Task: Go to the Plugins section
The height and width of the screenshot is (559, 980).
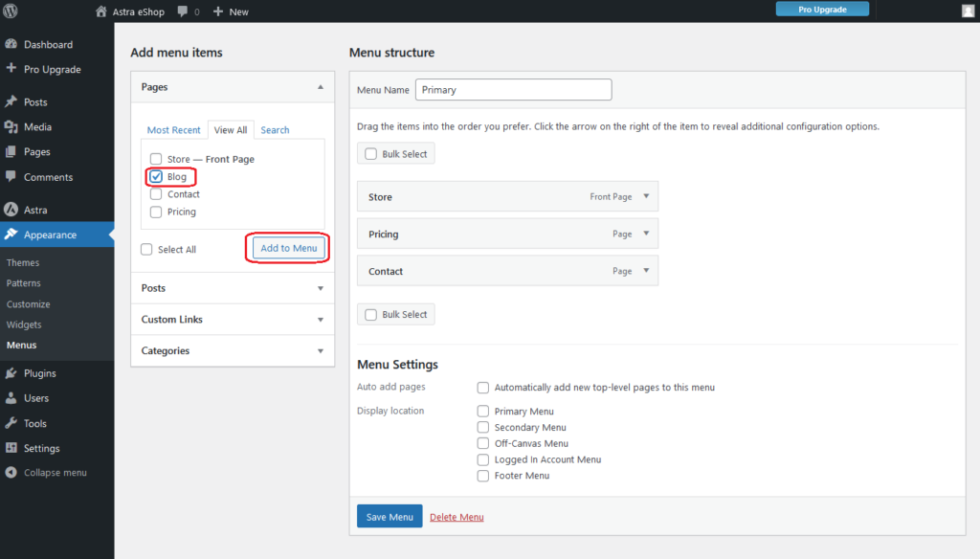Action: [40, 373]
